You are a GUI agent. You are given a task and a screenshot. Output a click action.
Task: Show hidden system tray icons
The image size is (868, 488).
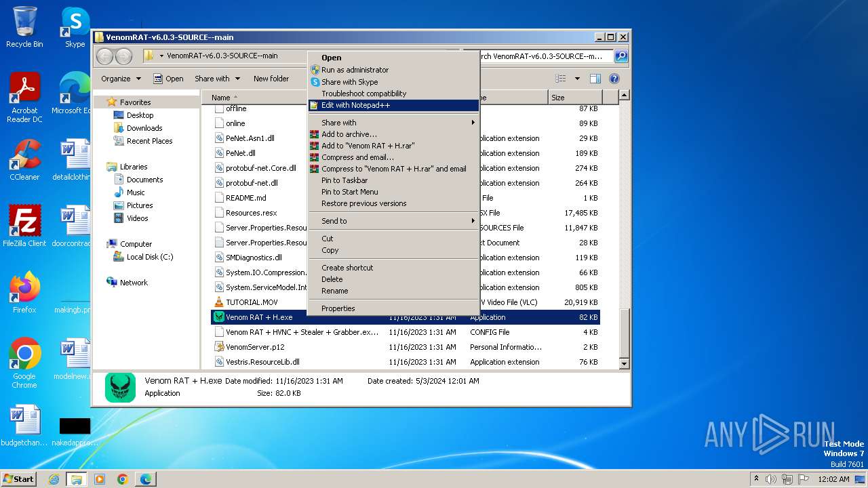756,479
